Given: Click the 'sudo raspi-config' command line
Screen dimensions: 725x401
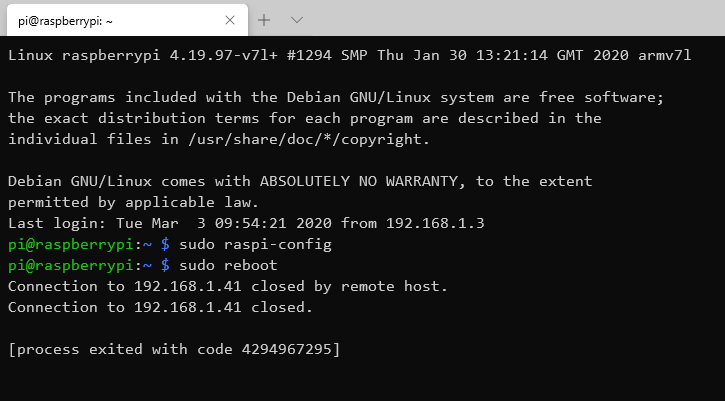Looking at the screenshot, I should [170, 244].
